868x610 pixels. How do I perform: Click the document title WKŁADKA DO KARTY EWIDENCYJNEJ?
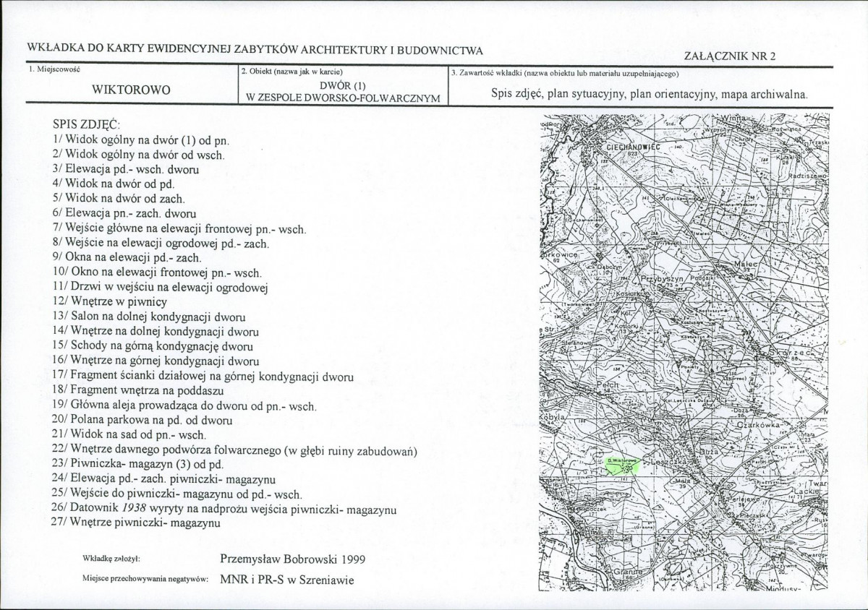click(255, 49)
